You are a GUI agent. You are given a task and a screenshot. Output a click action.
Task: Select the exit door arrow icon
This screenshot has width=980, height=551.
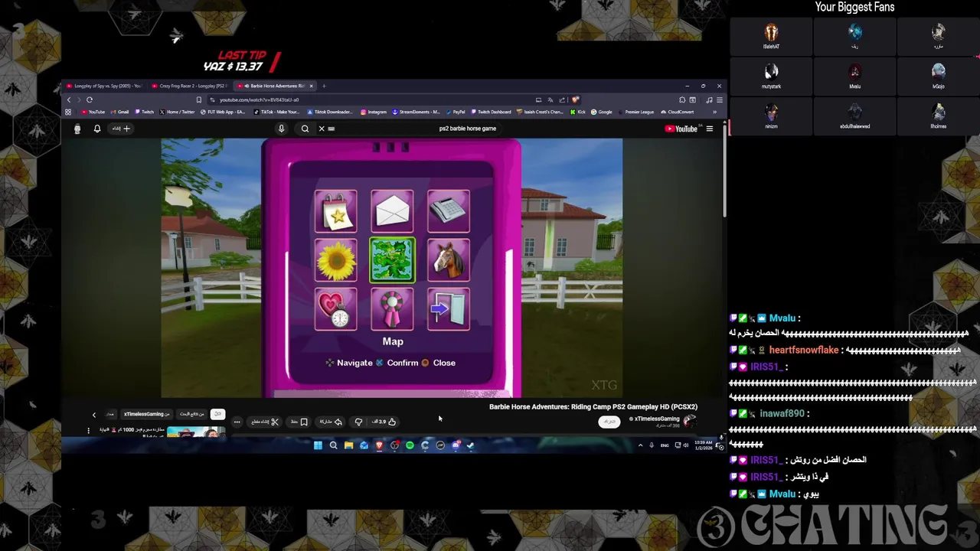coord(449,309)
